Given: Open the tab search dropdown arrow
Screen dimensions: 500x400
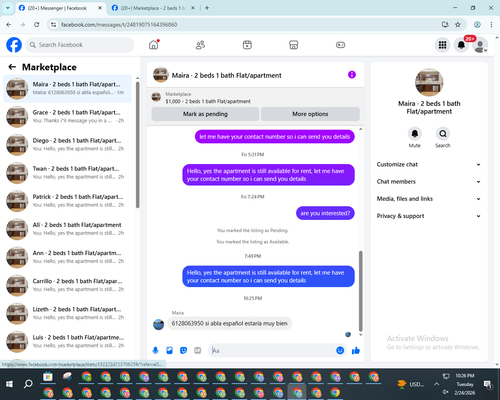Looking at the screenshot, I should click(x=8, y=8).
